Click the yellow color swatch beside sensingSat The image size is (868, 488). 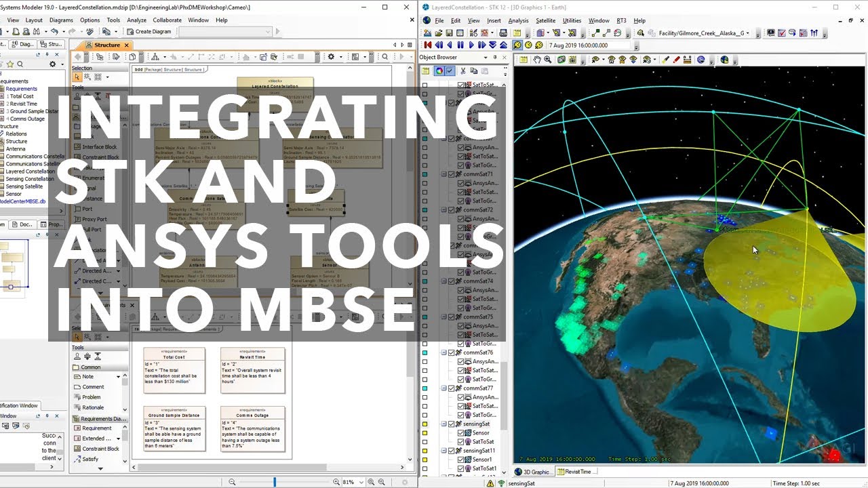pyautogui.click(x=425, y=424)
